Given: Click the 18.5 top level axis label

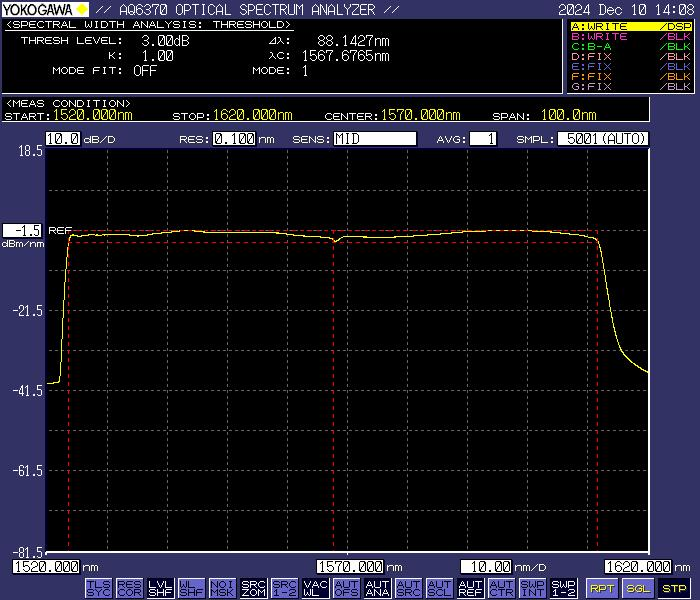Looking at the screenshot, I should [30, 151].
